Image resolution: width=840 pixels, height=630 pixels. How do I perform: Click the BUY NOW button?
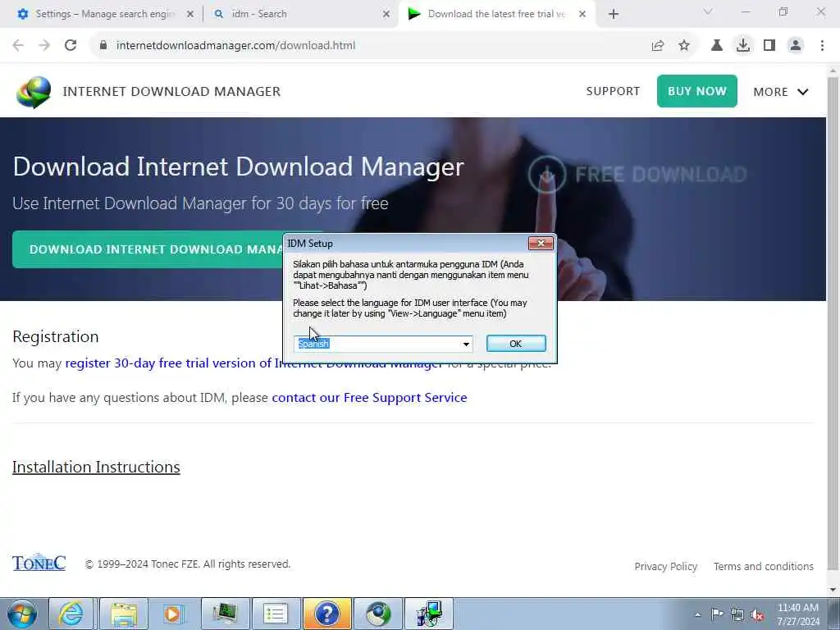tap(697, 91)
